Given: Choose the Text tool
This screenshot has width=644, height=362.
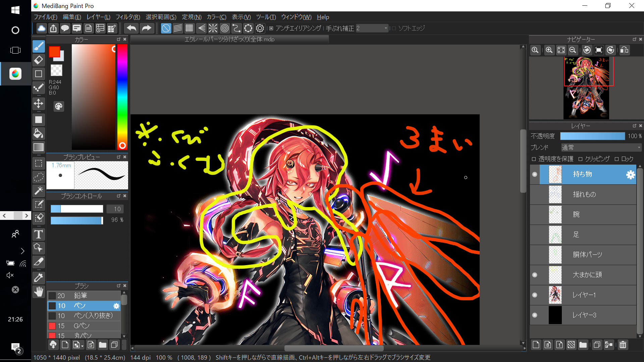Looking at the screenshot, I should point(39,234).
